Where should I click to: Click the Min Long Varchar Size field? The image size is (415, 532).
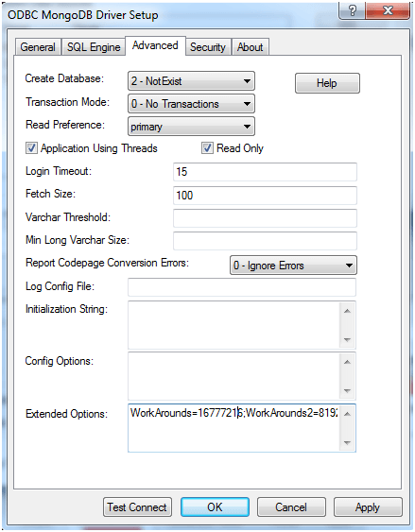pos(265,241)
